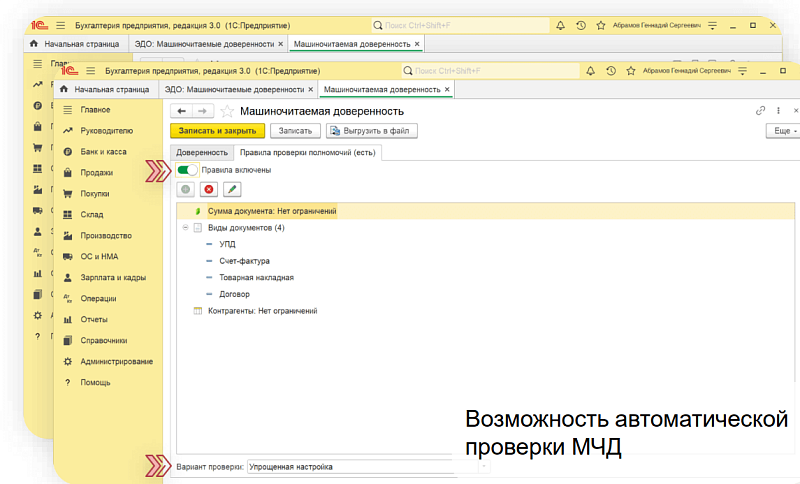This screenshot has width=800, height=484.
Task: Open the Вариант проверки combo box
Action: pyautogui.click(x=368, y=467)
